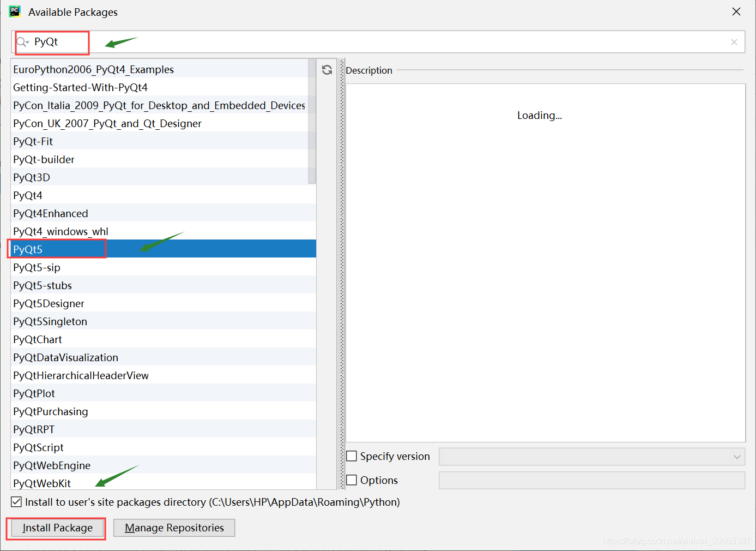Select the PyQt4Enhanced package
The width and height of the screenshot is (756, 551).
click(x=164, y=213)
